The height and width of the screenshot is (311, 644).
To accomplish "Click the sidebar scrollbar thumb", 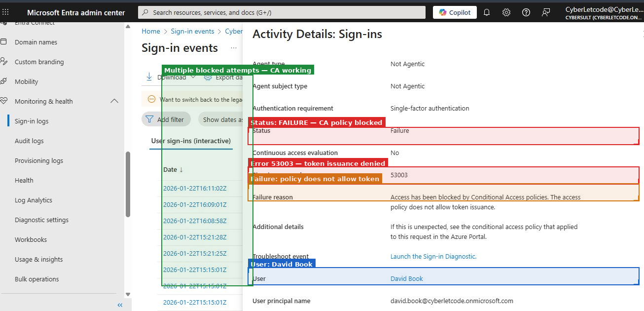I will [128, 184].
